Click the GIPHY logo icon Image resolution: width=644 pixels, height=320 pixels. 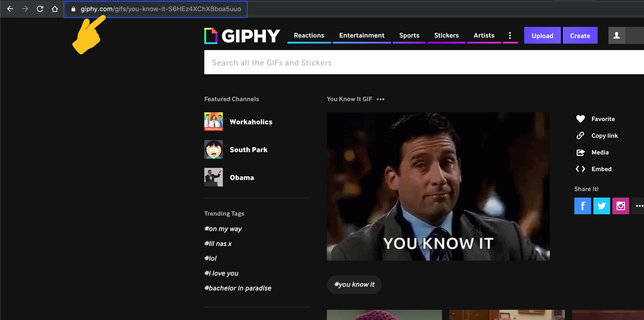coord(211,35)
